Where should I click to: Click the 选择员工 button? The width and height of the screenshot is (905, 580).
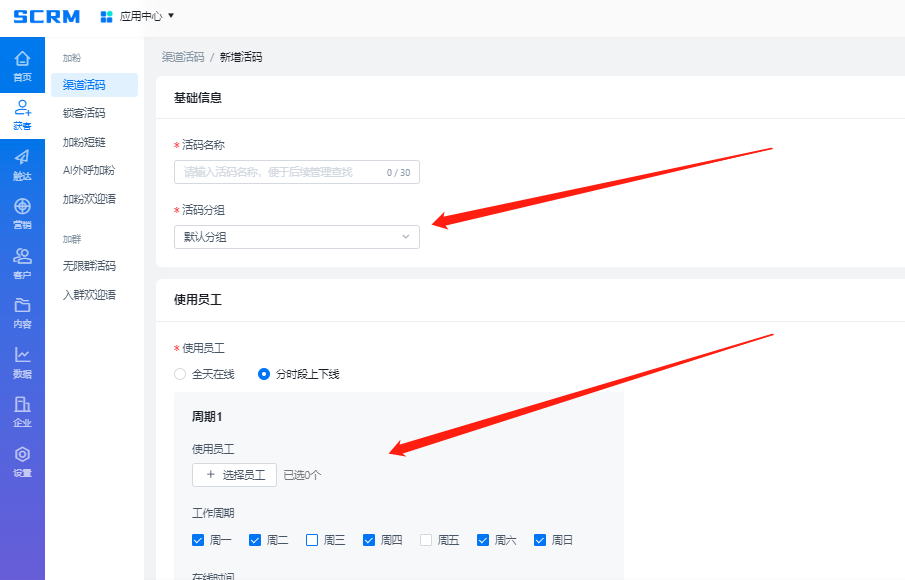coord(234,475)
